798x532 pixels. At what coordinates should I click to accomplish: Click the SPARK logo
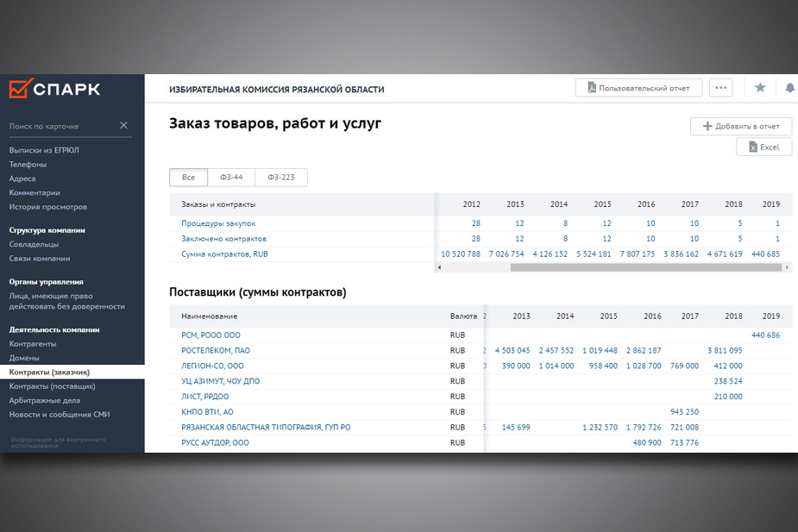53,89
